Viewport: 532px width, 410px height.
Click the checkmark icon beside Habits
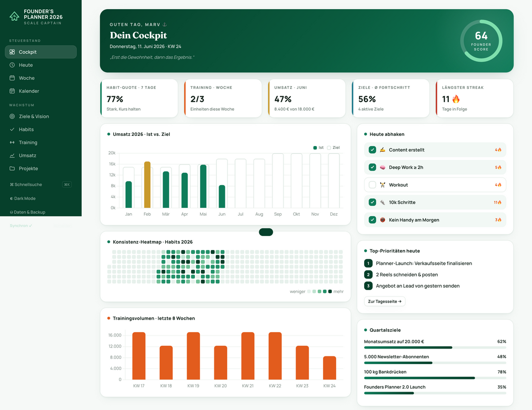(x=12, y=129)
